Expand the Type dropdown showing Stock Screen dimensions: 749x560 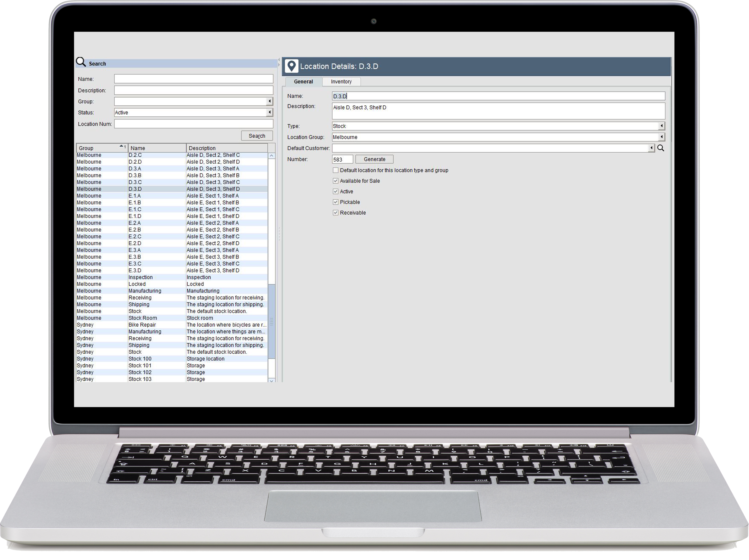pyautogui.click(x=661, y=126)
